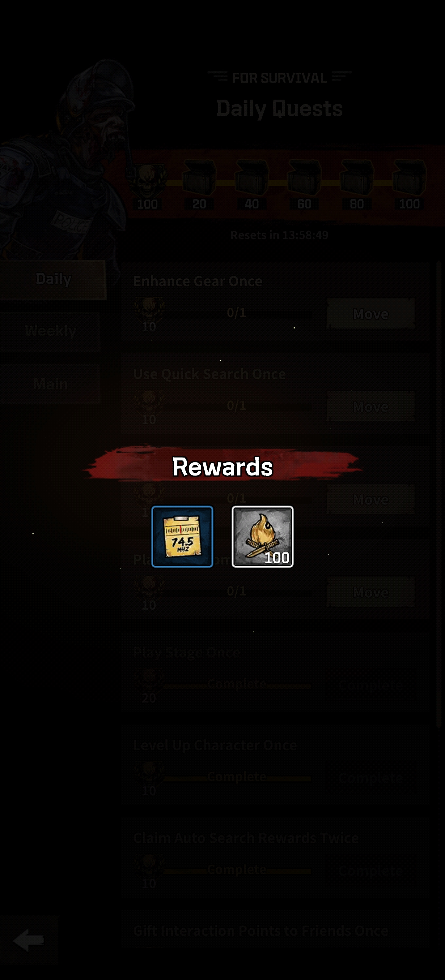
Task: Click Move for Enhance Gear Once
Action: (371, 313)
